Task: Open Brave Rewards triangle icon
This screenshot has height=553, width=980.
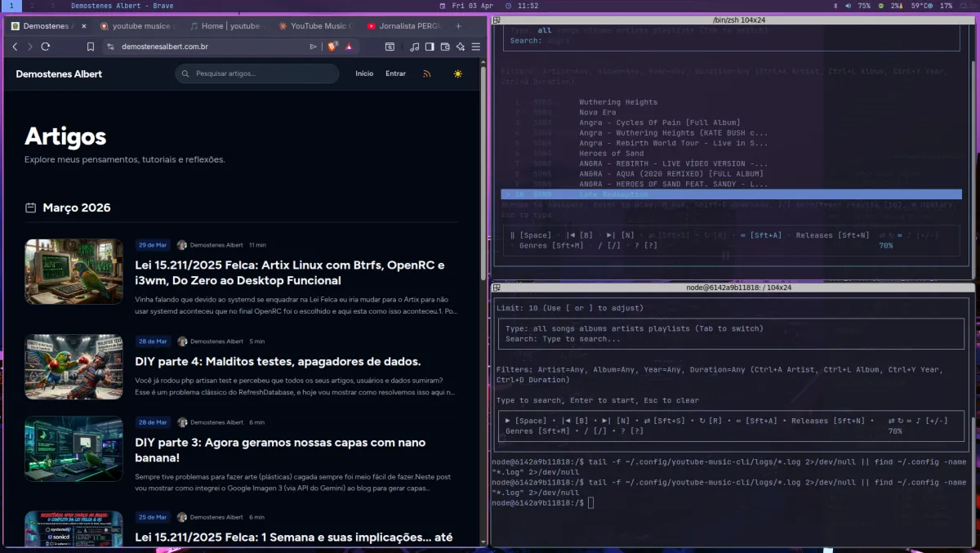Action: click(349, 47)
